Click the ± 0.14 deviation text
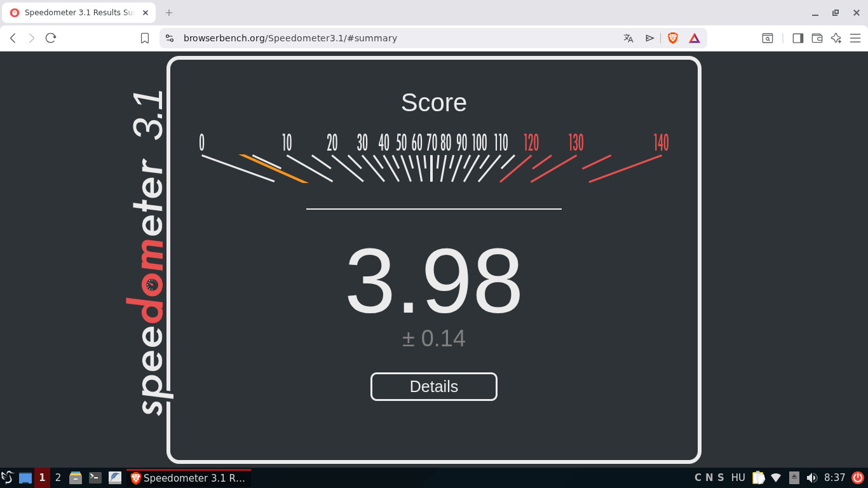The width and height of the screenshot is (868, 488). (x=434, y=338)
